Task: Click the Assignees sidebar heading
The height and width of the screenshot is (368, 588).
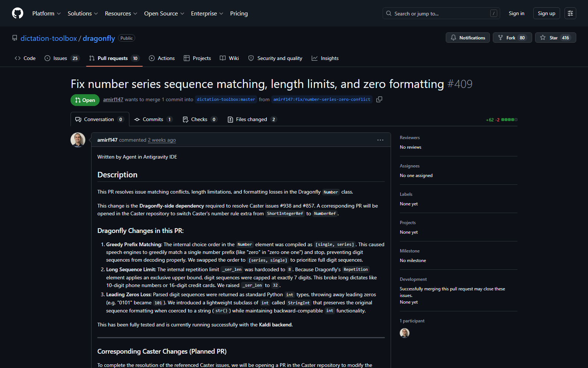Action: pos(410,166)
